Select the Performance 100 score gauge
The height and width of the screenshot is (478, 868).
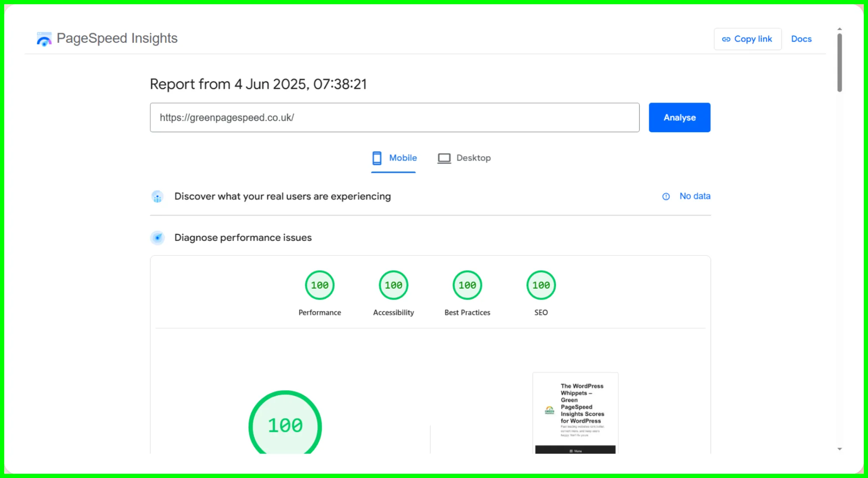pyautogui.click(x=319, y=285)
